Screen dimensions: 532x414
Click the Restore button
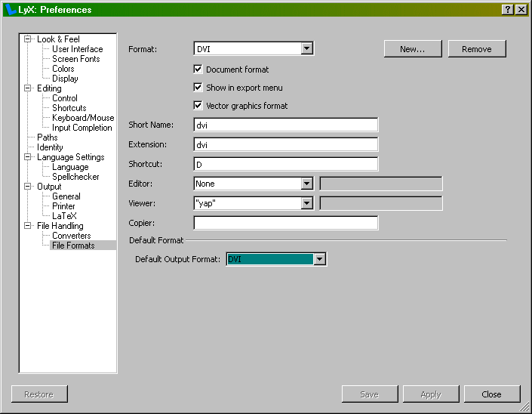pyautogui.click(x=39, y=394)
